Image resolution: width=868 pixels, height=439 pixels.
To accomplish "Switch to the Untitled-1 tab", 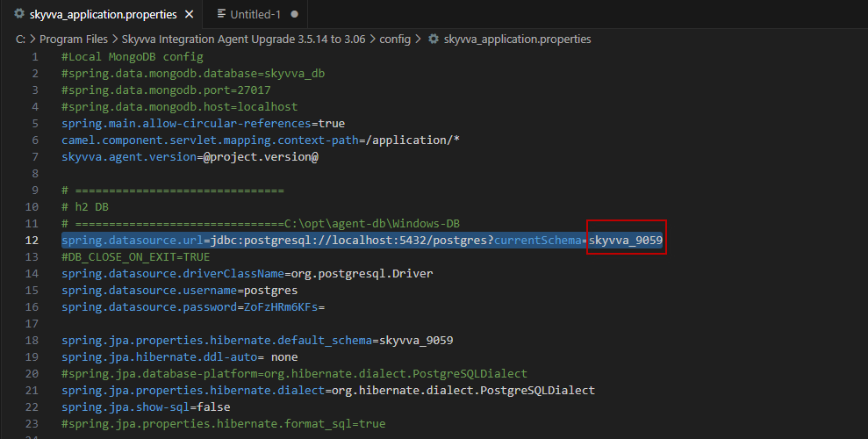I will pos(255,15).
